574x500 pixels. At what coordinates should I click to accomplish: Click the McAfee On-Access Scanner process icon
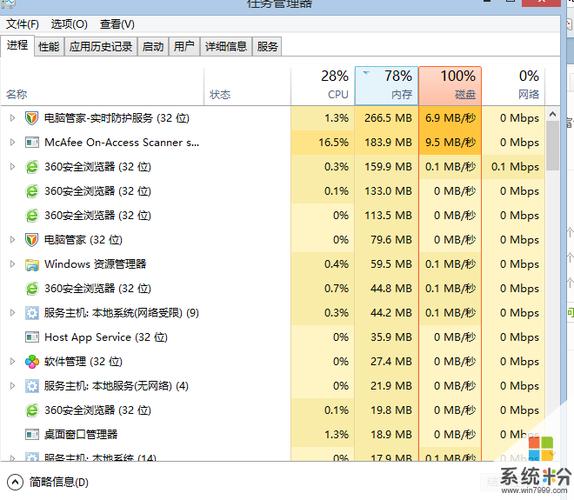pyautogui.click(x=32, y=142)
